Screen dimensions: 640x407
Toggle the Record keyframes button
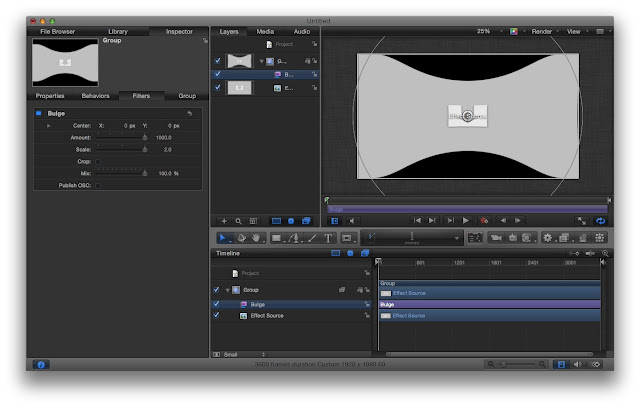point(484,221)
